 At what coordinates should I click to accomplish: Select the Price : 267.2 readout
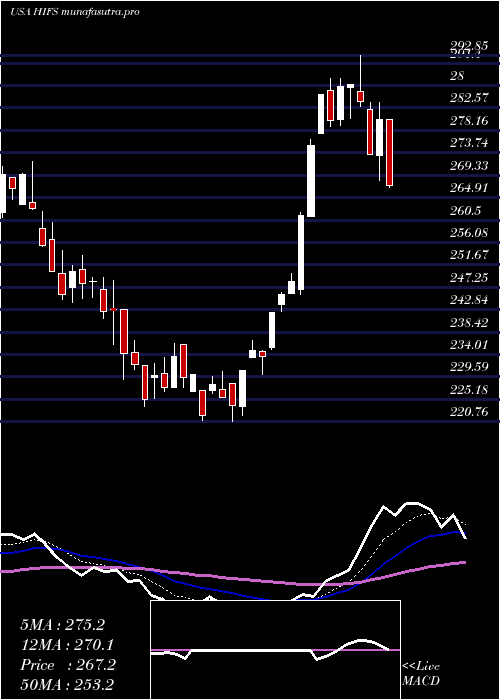[x=68, y=665]
